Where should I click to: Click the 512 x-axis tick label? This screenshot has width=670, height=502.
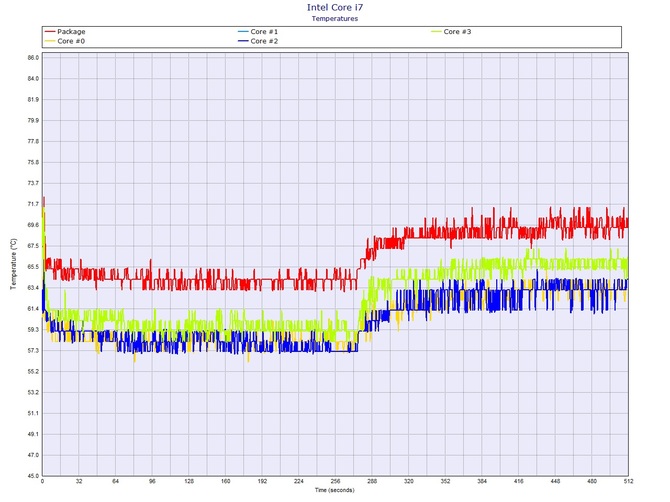(629, 481)
